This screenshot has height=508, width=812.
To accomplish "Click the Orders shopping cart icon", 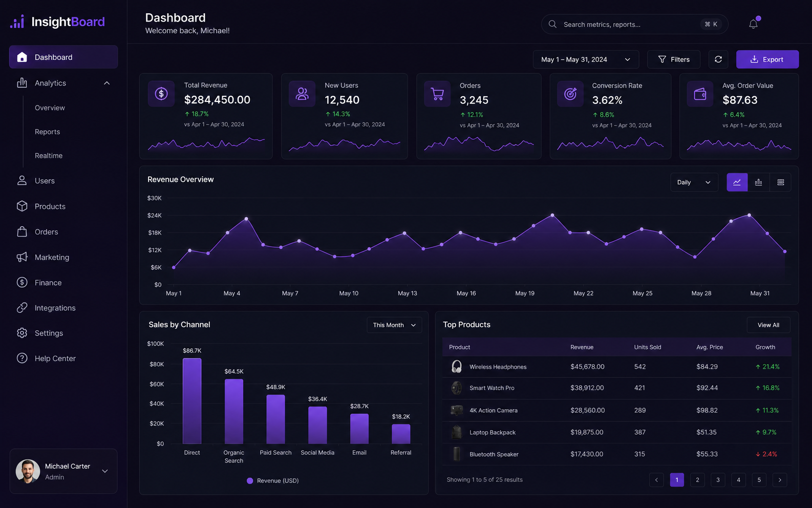I will [x=437, y=94].
